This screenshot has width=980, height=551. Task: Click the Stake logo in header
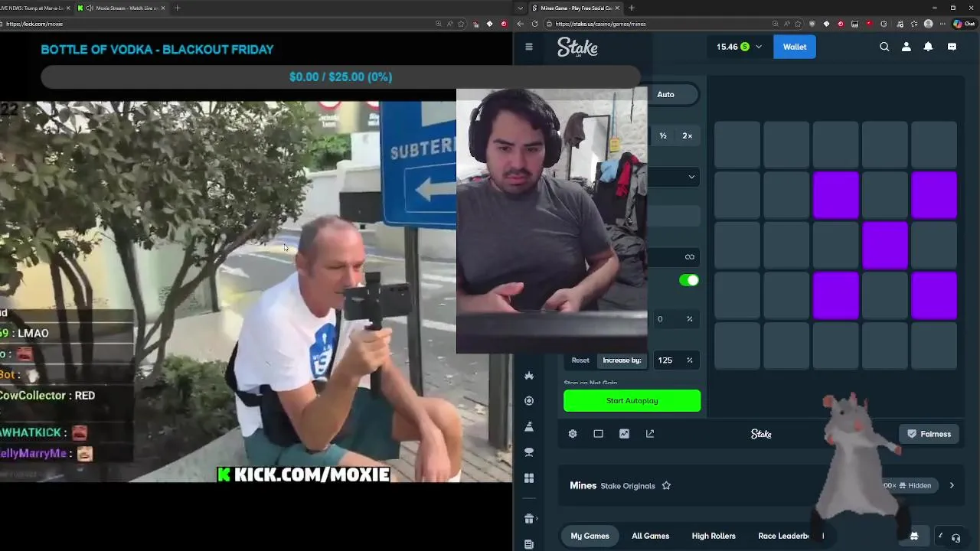pos(577,47)
